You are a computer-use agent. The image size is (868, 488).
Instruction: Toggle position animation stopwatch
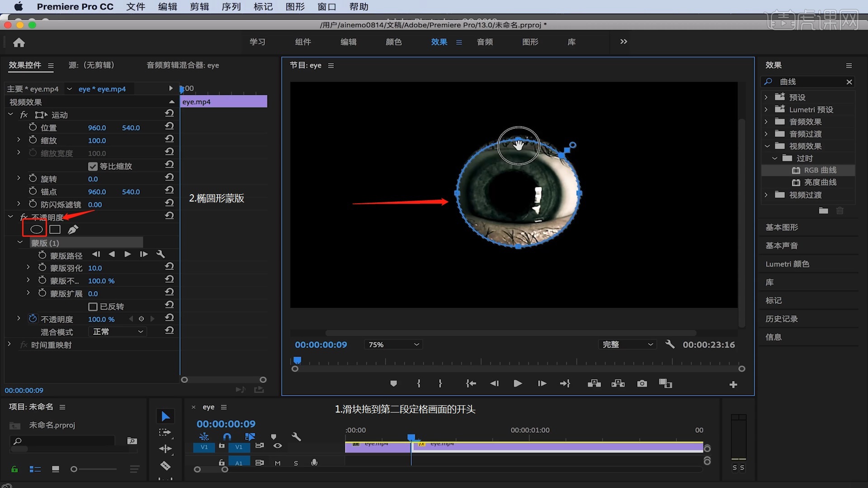pyautogui.click(x=33, y=127)
